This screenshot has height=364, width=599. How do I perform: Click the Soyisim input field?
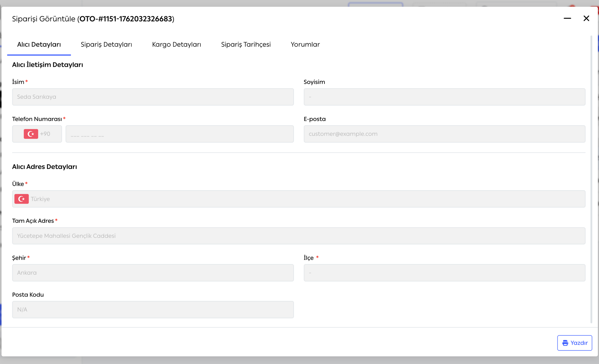444,97
